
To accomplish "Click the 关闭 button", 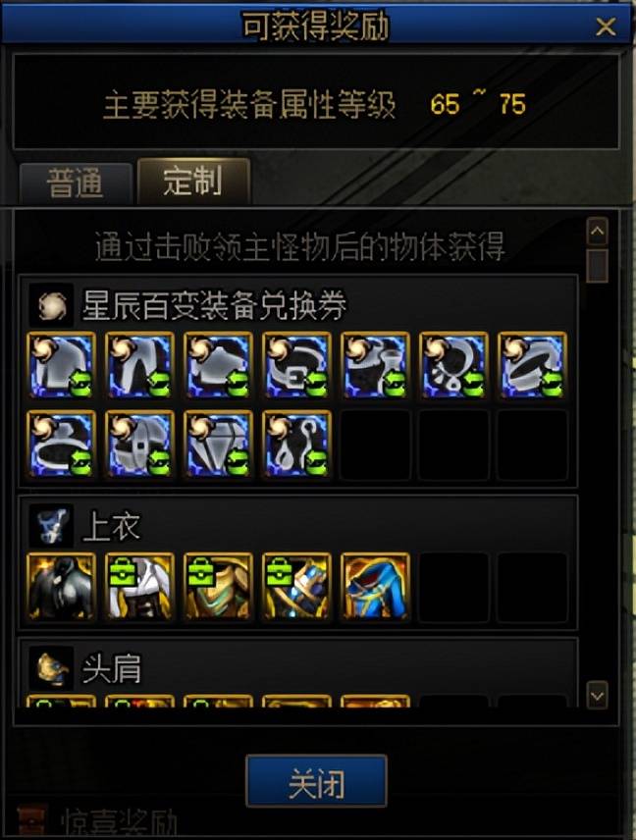I will (x=316, y=780).
